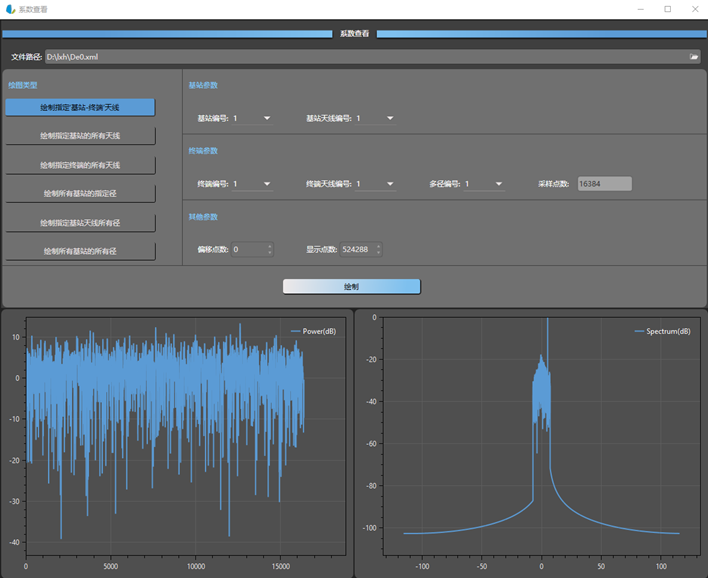Choose 绘制指定基站天线所有径 option
708x578 pixels.
[x=80, y=222]
